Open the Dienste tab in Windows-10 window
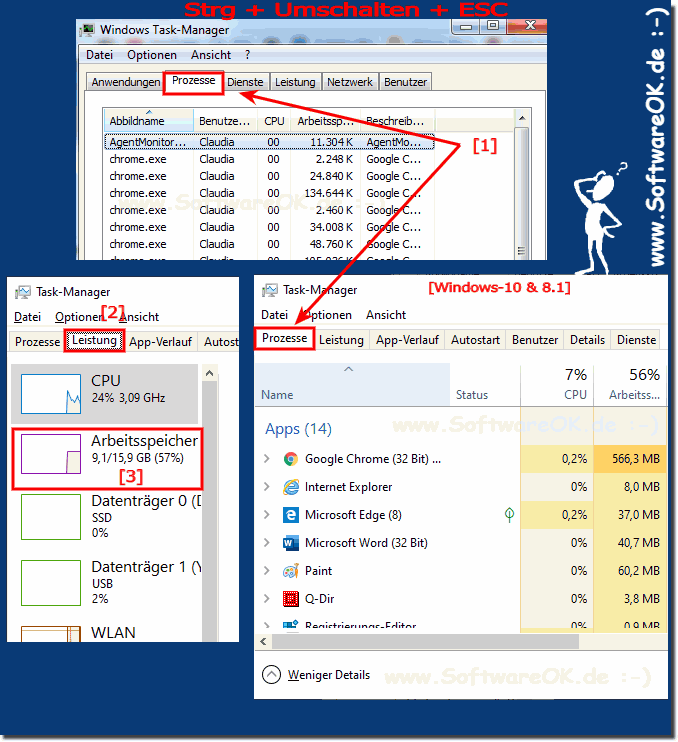The width and height of the screenshot is (678, 742). point(636,340)
